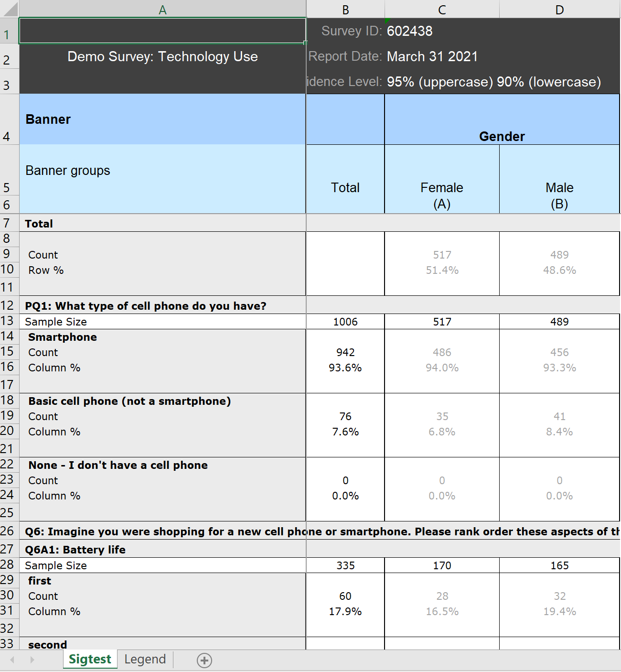Viewport: 621px width, 672px height.
Task: Click the PQ1 cell phone question row
Action: click(x=162, y=305)
